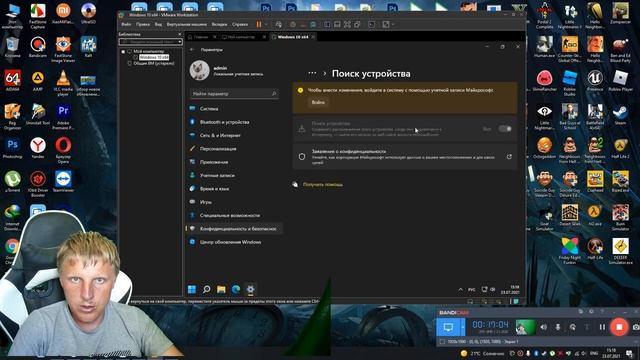Enter VMware full screen mode icon
Image resolution: width=640 pixels, height=360 pixels.
click(x=347, y=24)
